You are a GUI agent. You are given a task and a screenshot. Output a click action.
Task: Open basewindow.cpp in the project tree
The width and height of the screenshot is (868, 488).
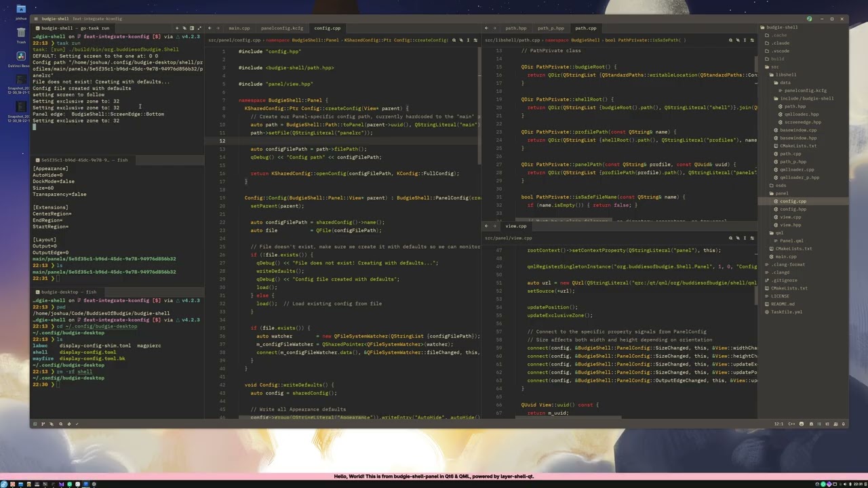[794, 130]
